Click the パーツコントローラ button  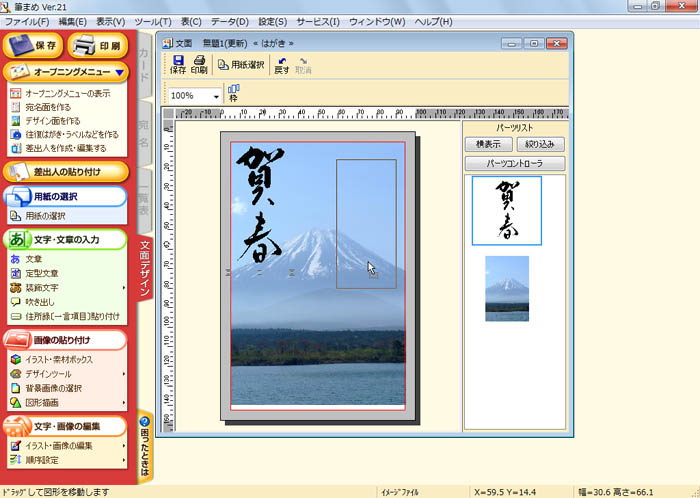pyautogui.click(x=515, y=164)
